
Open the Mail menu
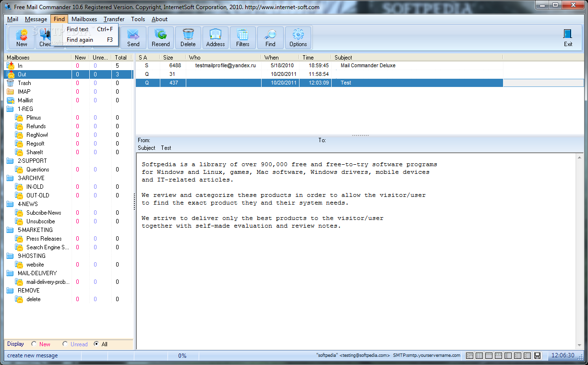coord(12,19)
